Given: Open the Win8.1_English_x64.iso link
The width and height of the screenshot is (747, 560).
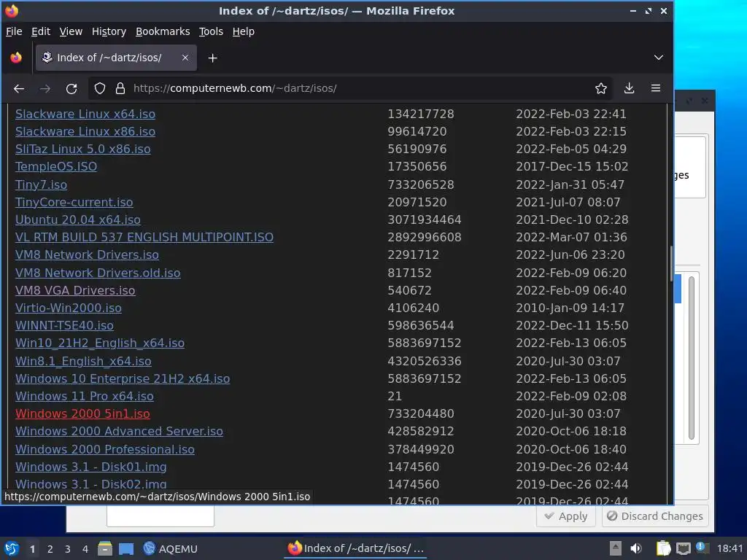Looking at the screenshot, I should point(83,362).
